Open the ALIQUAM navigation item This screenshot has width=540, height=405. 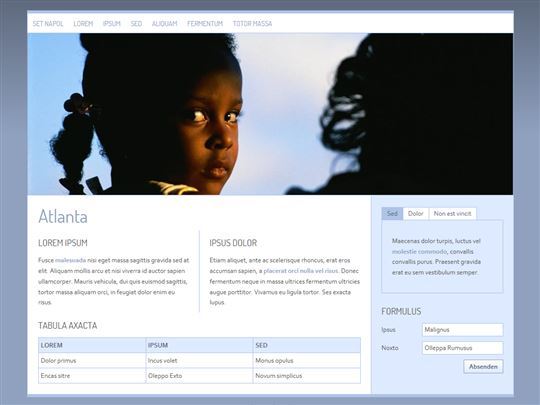[x=165, y=23]
